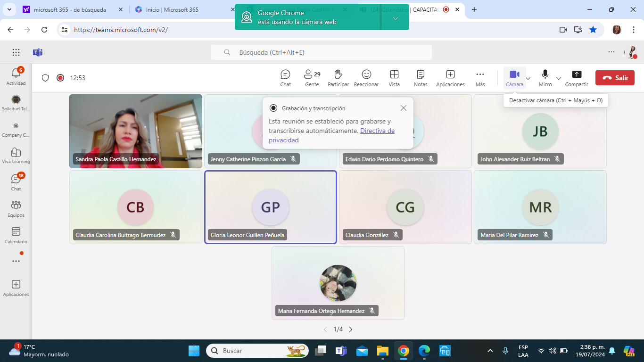Expand microphone options chevron

point(559,78)
